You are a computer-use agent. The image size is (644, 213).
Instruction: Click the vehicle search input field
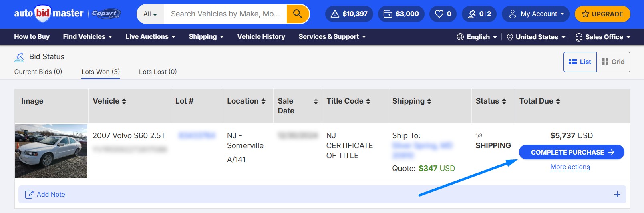(x=225, y=14)
